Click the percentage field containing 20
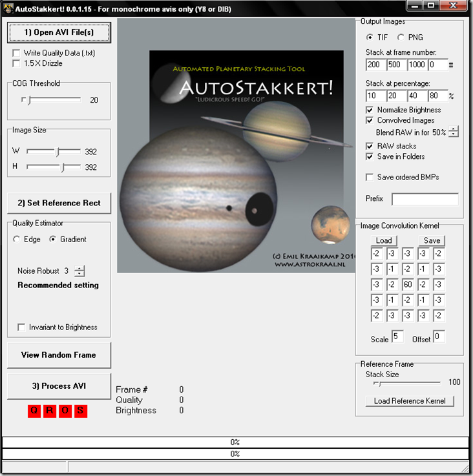 pos(396,96)
